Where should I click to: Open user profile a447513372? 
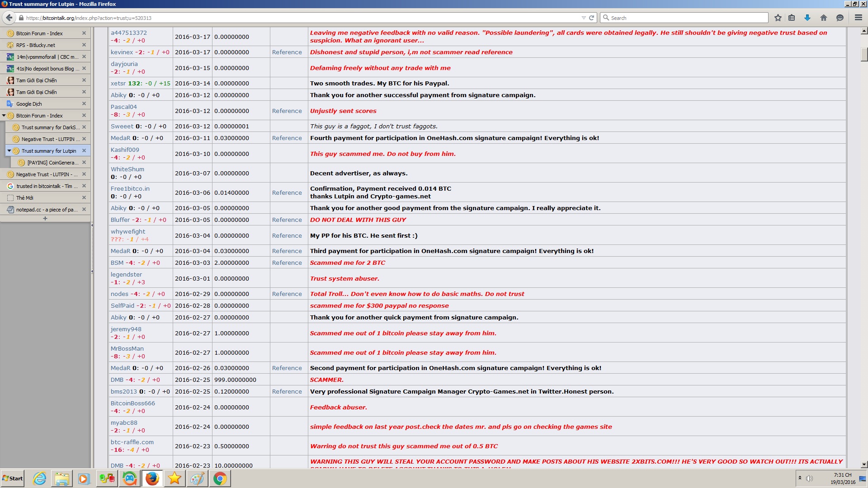[x=129, y=33]
